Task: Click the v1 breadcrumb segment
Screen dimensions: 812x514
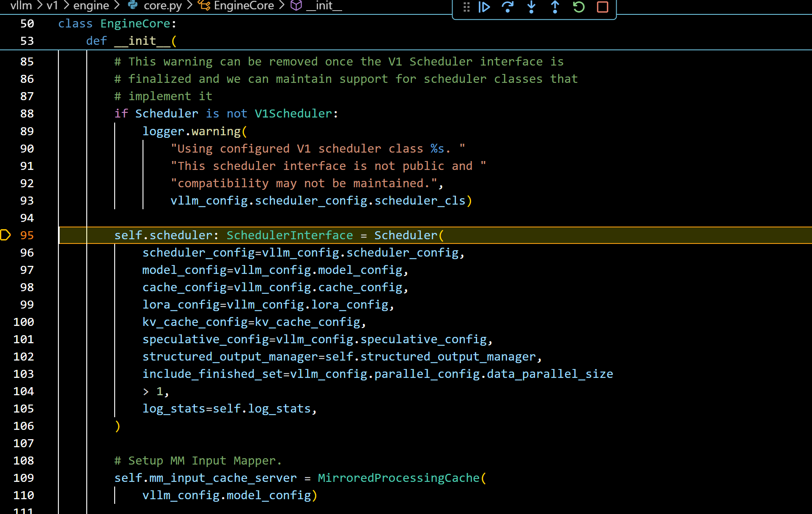Action: coord(52,5)
